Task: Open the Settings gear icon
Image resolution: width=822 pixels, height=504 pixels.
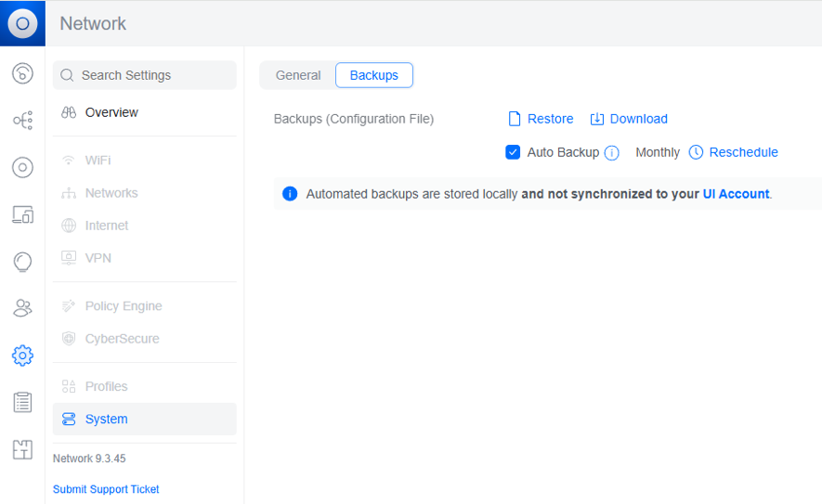Action: [x=22, y=355]
